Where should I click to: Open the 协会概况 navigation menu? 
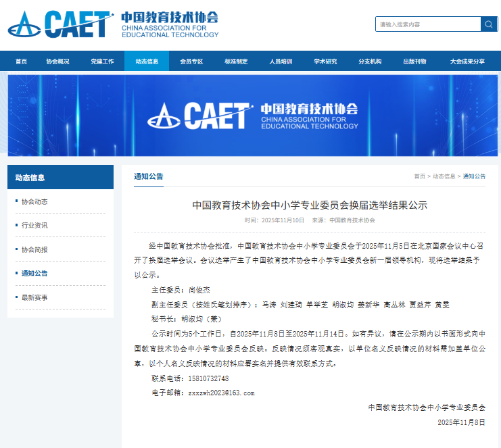(x=57, y=61)
